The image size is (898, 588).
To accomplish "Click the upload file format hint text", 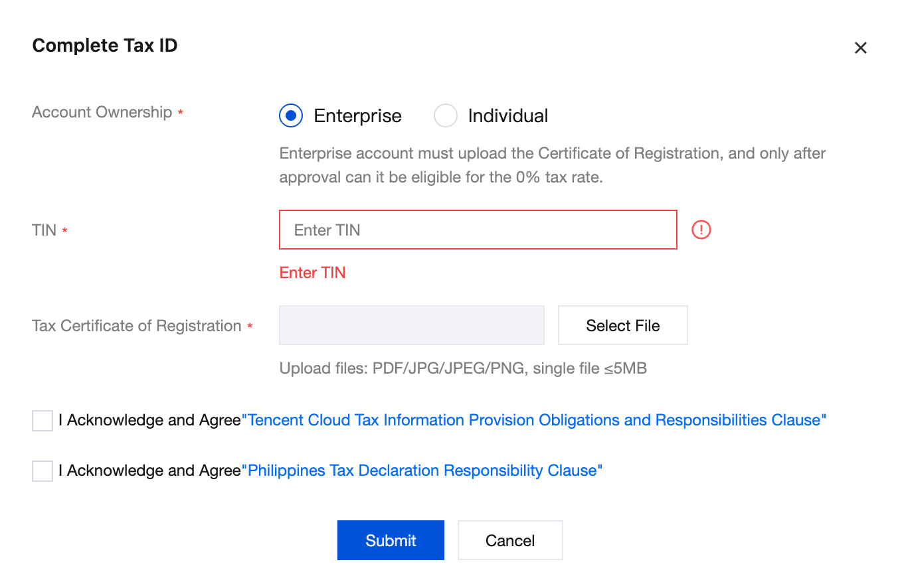I will click(463, 368).
